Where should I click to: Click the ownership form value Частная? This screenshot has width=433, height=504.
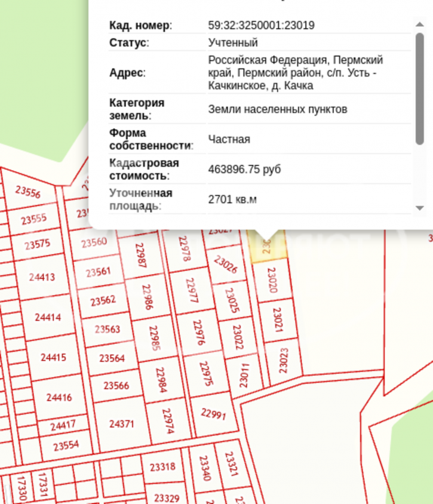click(229, 140)
